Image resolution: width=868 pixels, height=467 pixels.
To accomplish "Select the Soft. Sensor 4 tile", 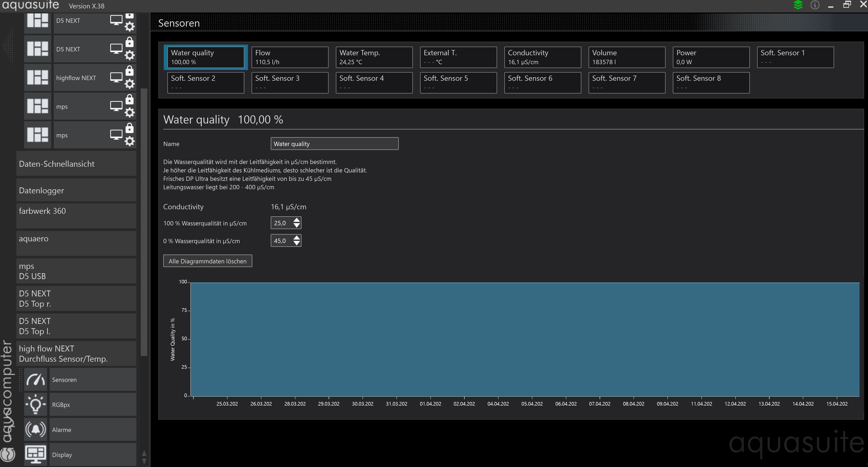I will [x=374, y=83].
